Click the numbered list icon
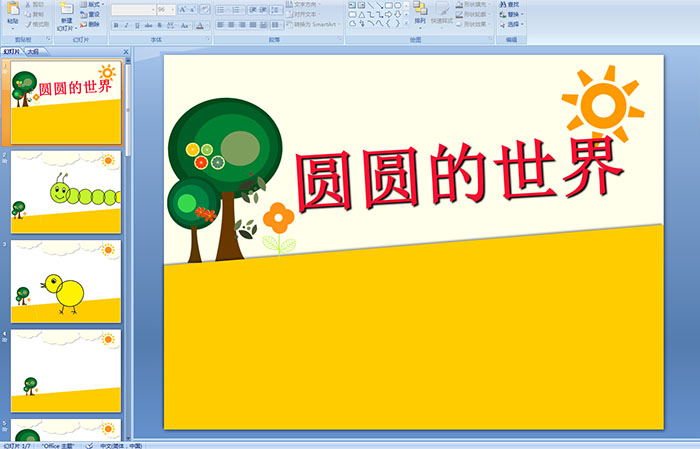The height and width of the screenshot is (449, 700). 237,10
